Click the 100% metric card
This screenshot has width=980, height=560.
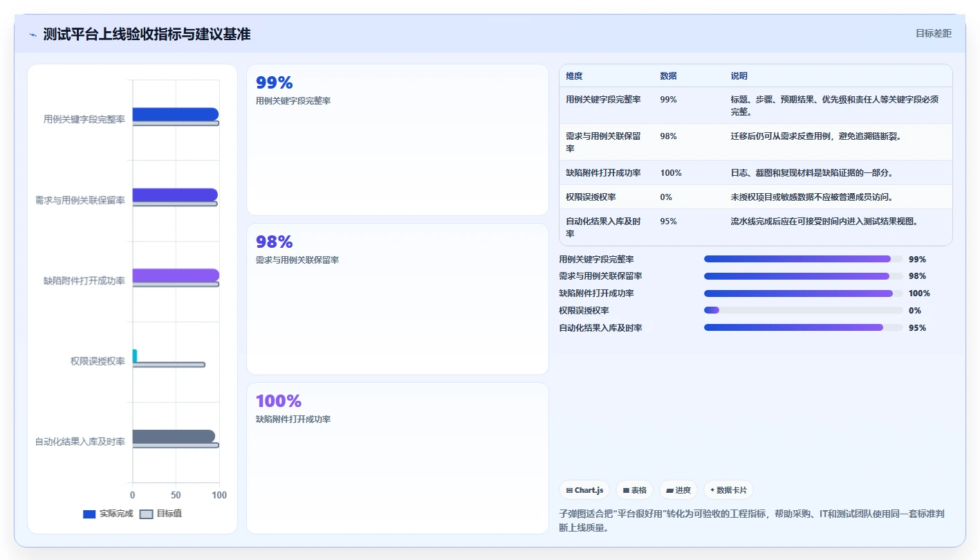tap(398, 458)
